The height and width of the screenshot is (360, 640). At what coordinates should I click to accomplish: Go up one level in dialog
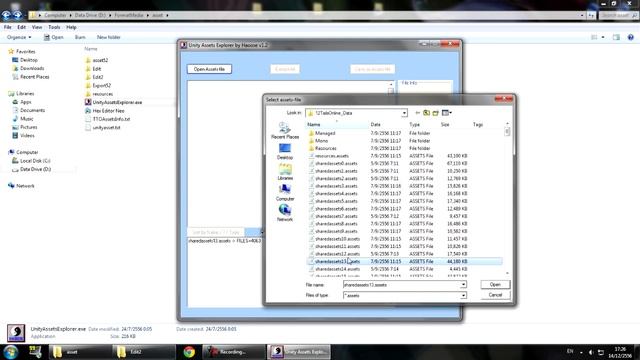tap(427, 113)
